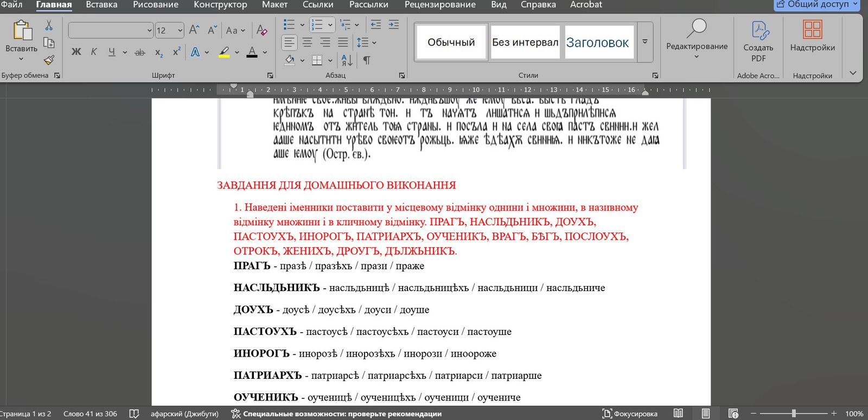Click the yellow text highlight color

[x=224, y=52]
